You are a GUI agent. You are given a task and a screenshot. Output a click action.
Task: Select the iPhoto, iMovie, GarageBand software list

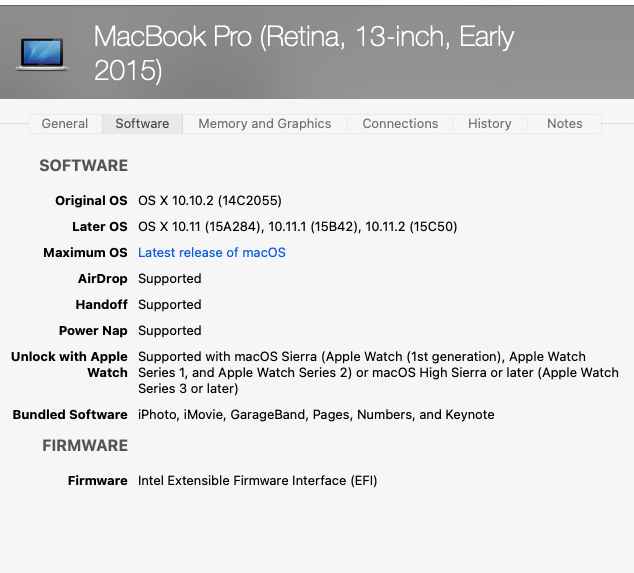tap(316, 414)
